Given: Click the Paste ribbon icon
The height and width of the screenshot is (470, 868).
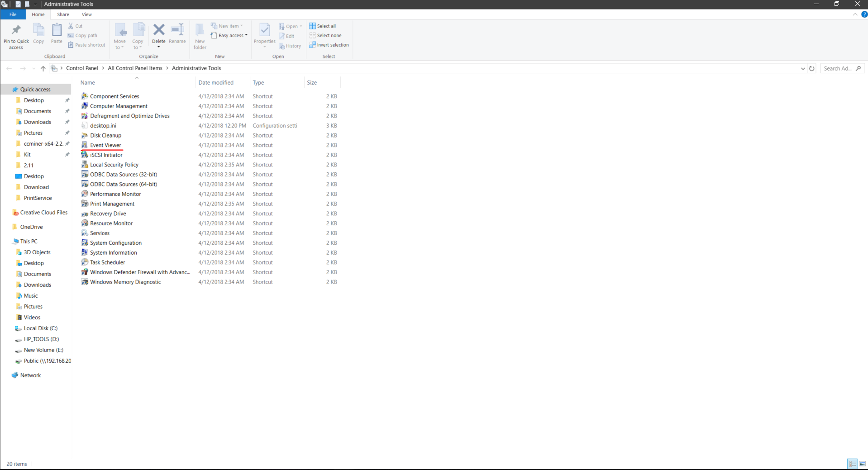Looking at the screenshot, I should [x=57, y=30].
